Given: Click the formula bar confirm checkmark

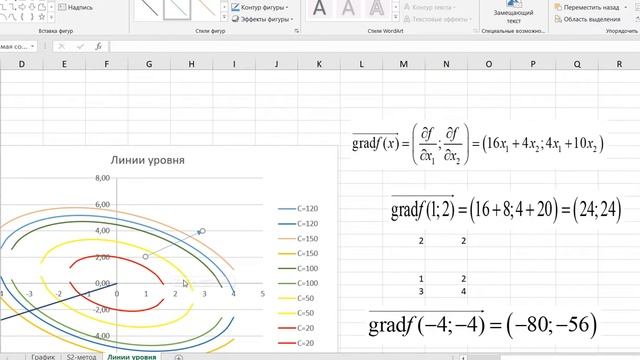Looking at the screenshot, I should click(x=80, y=46).
